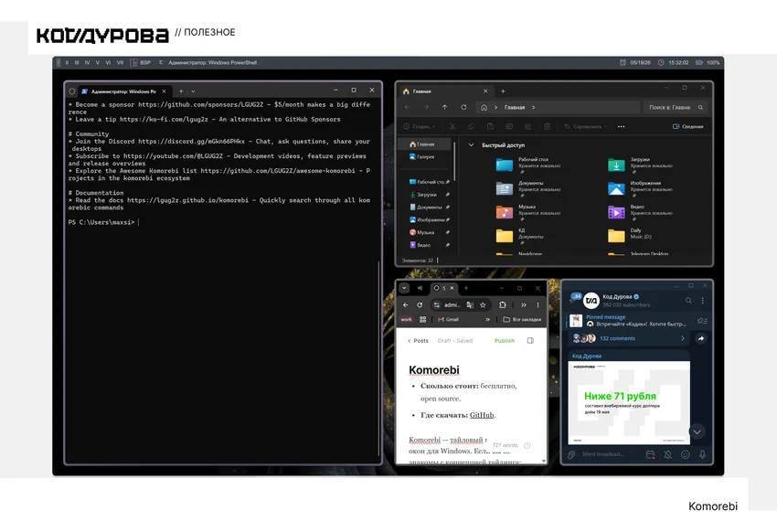
Task: Open the browser three-dot menu
Action: [538, 305]
